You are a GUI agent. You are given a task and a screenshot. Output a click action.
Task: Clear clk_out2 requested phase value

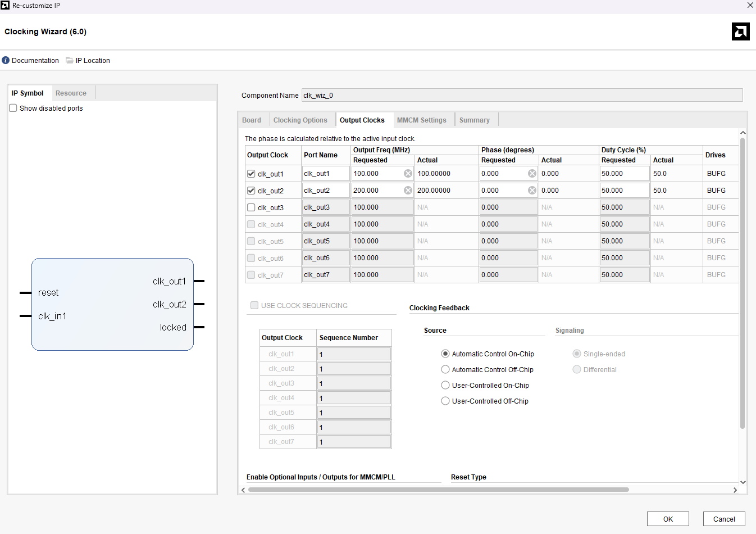point(532,191)
